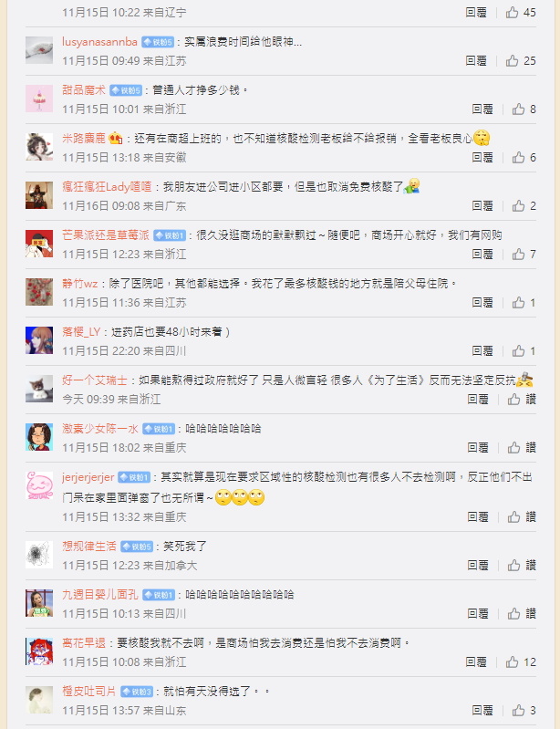560x729 pixels.
Task: Like 静竹wz's comment about hospitals
Action: click(524, 303)
